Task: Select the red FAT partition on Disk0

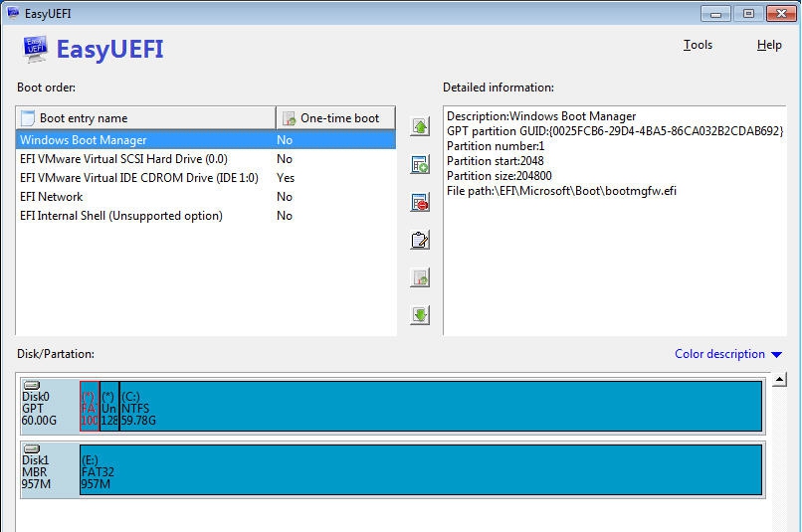Action: [90, 407]
